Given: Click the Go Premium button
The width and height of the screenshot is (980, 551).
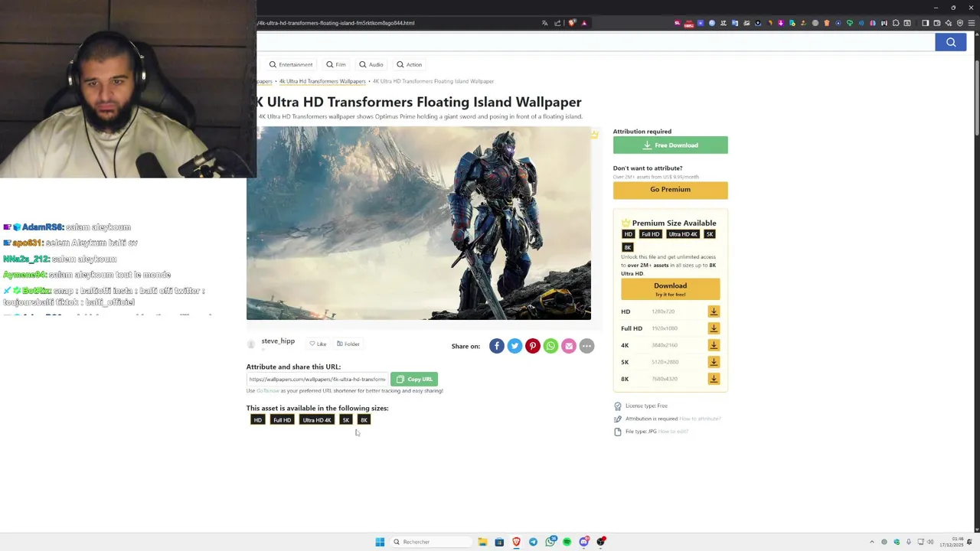Looking at the screenshot, I should pos(670,190).
